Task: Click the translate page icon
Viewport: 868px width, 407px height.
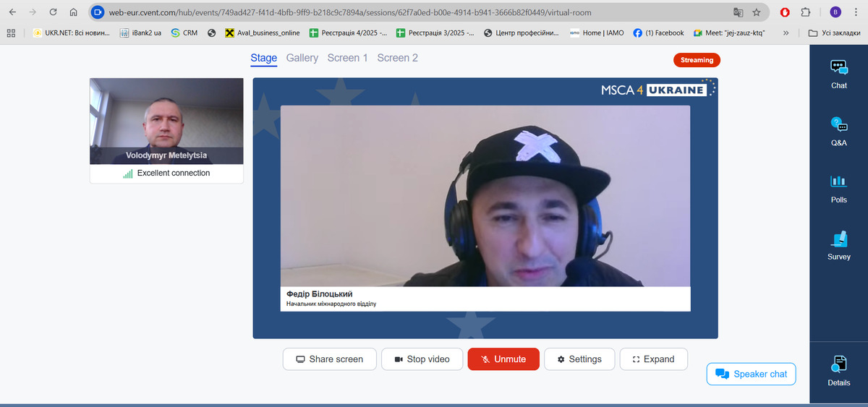Action: [738, 12]
